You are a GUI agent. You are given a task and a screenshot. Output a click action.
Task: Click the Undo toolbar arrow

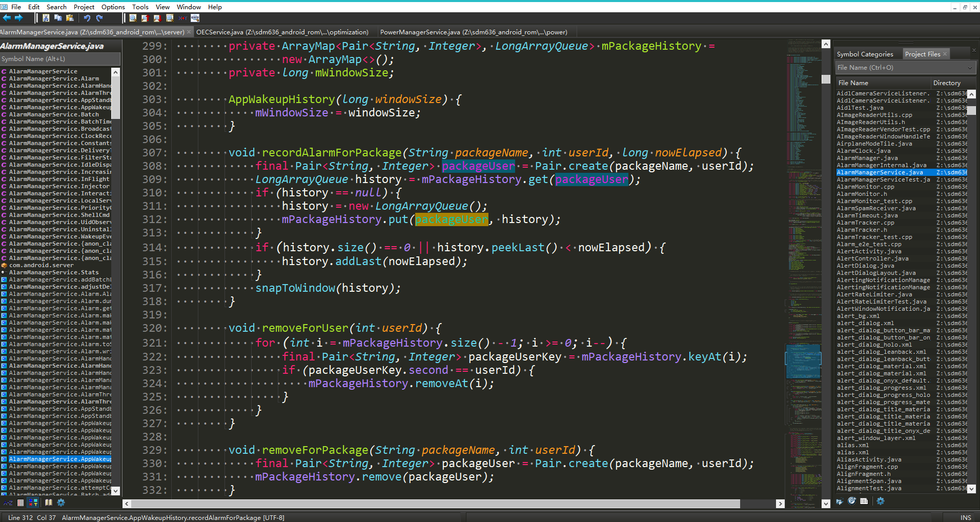pyautogui.click(x=87, y=18)
